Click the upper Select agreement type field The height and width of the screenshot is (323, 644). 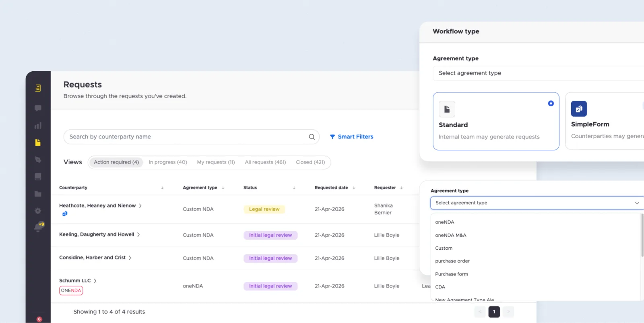pyautogui.click(x=538, y=73)
